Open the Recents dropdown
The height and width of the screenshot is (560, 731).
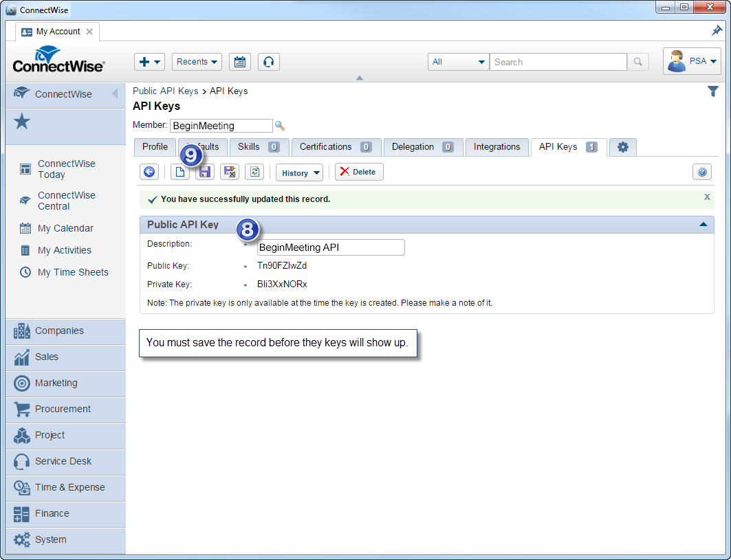197,62
